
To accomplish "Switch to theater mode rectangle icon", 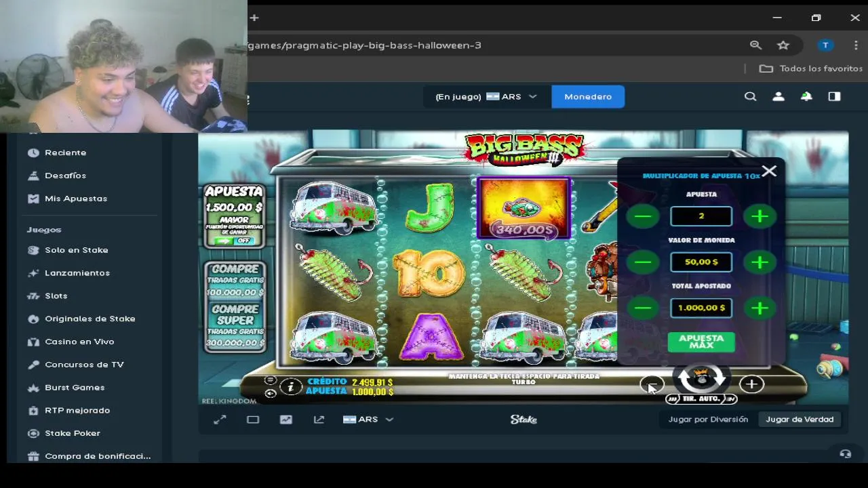I will click(253, 420).
